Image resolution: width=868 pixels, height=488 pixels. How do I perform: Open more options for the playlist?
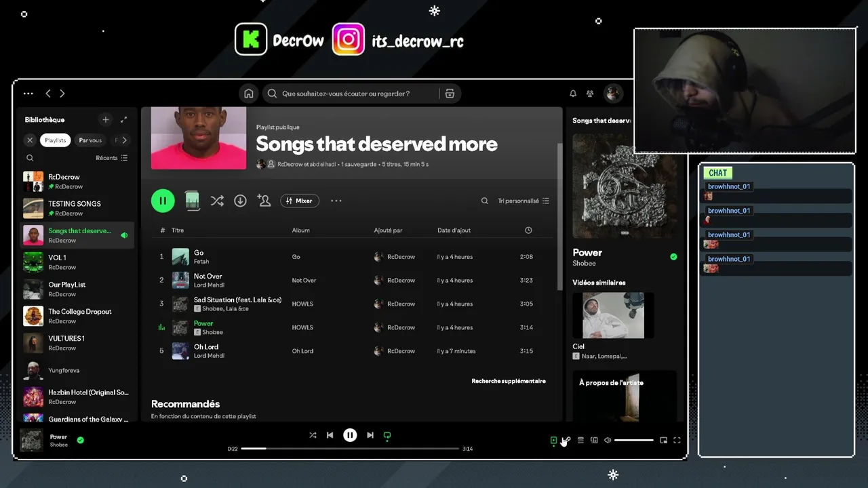tap(336, 201)
